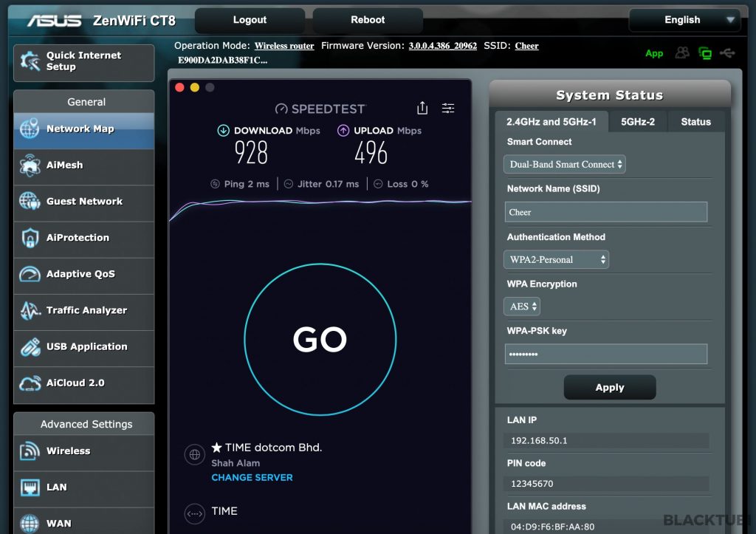Click the Logout button

250,20
